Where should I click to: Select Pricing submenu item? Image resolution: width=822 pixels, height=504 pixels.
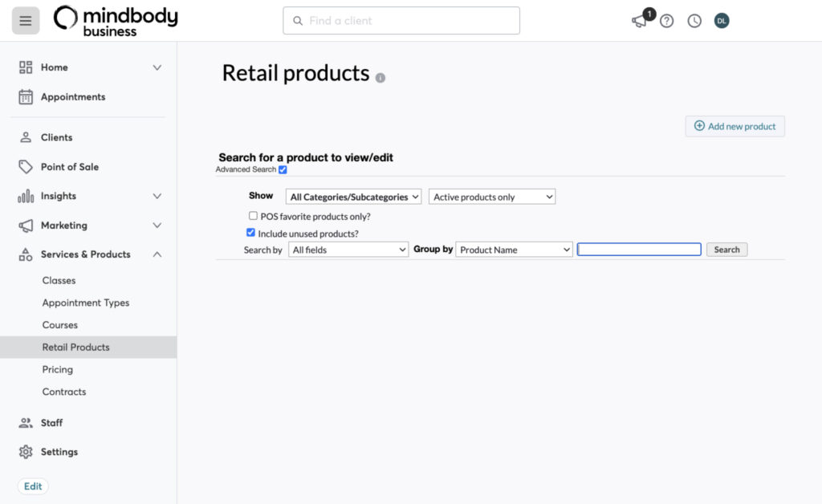(58, 369)
